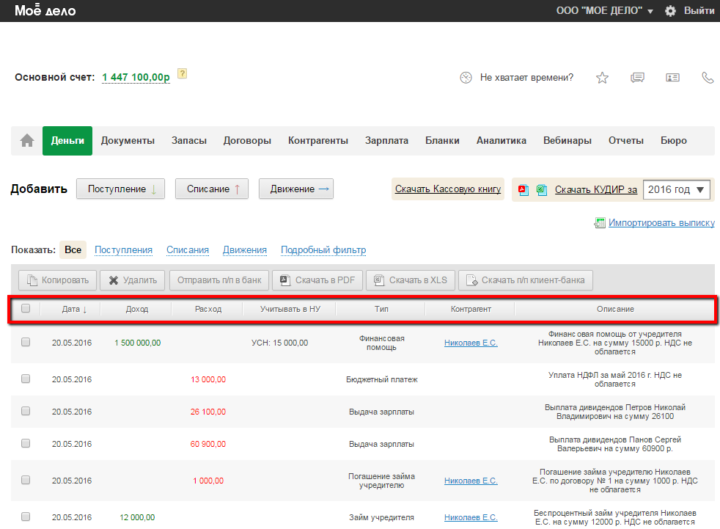Open the 2016 год year dropdown
This screenshot has width=720, height=529.
click(x=676, y=189)
